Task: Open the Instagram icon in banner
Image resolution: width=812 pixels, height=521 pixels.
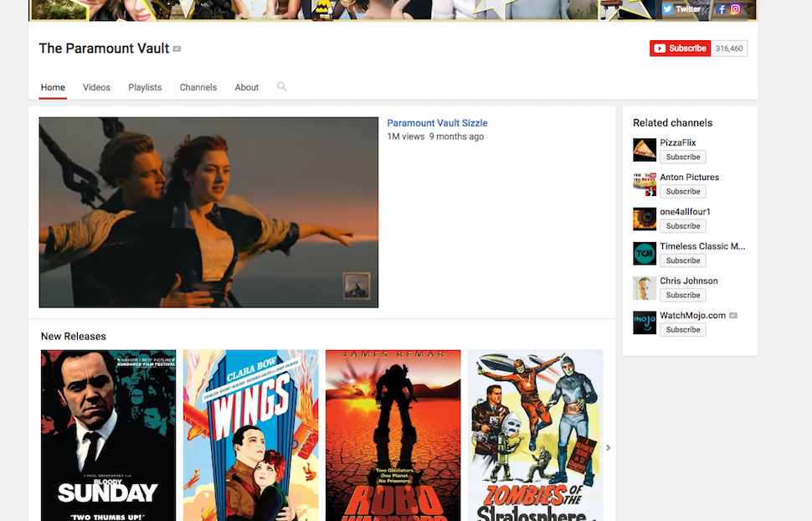Action: 735,9
